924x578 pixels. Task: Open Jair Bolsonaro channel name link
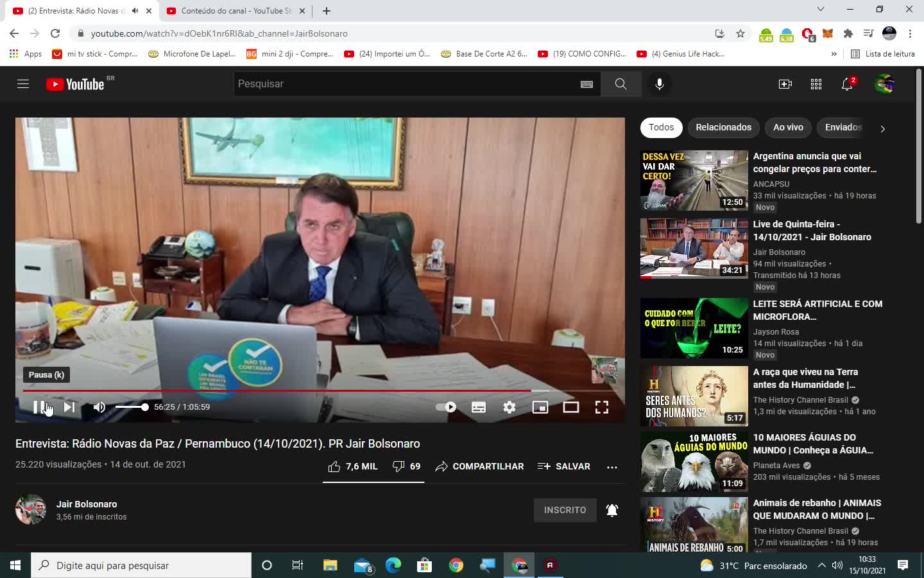pyautogui.click(x=87, y=504)
